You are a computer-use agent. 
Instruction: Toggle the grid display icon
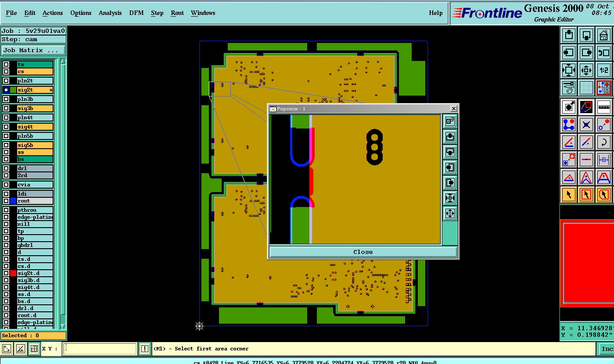(586, 87)
